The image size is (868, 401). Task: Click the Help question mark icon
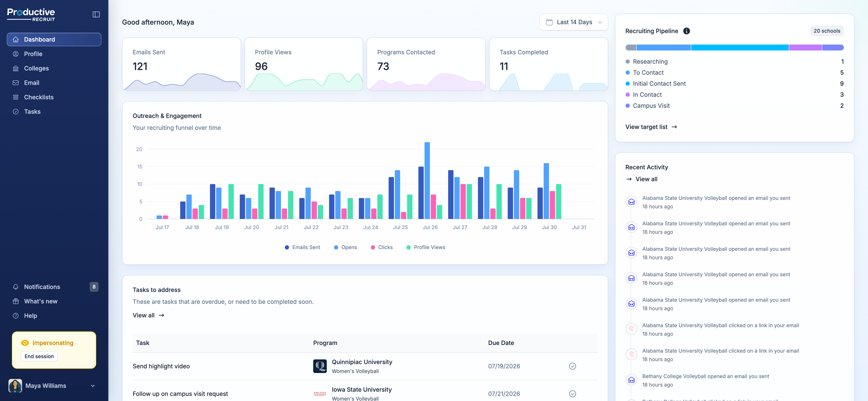pyautogui.click(x=15, y=316)
